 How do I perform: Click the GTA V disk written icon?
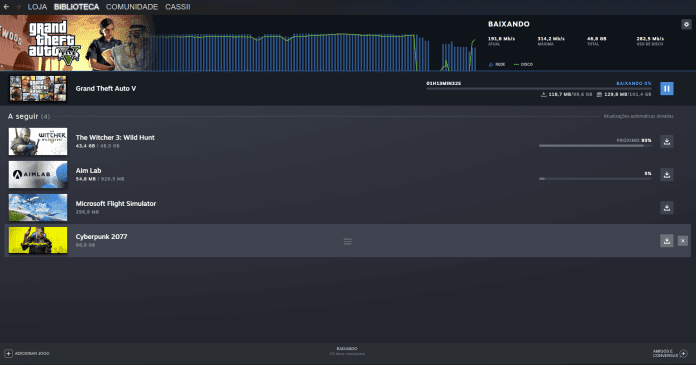[599, 95]
